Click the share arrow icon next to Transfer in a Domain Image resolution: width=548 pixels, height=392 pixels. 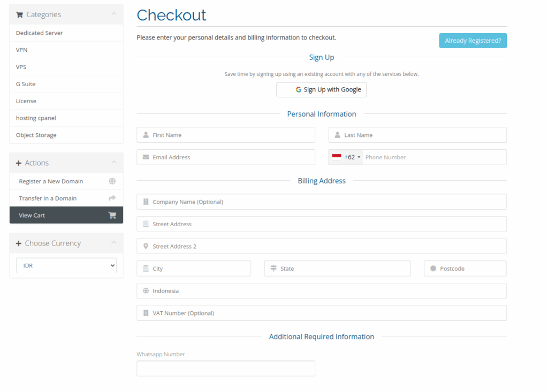[x=112, y=198]
